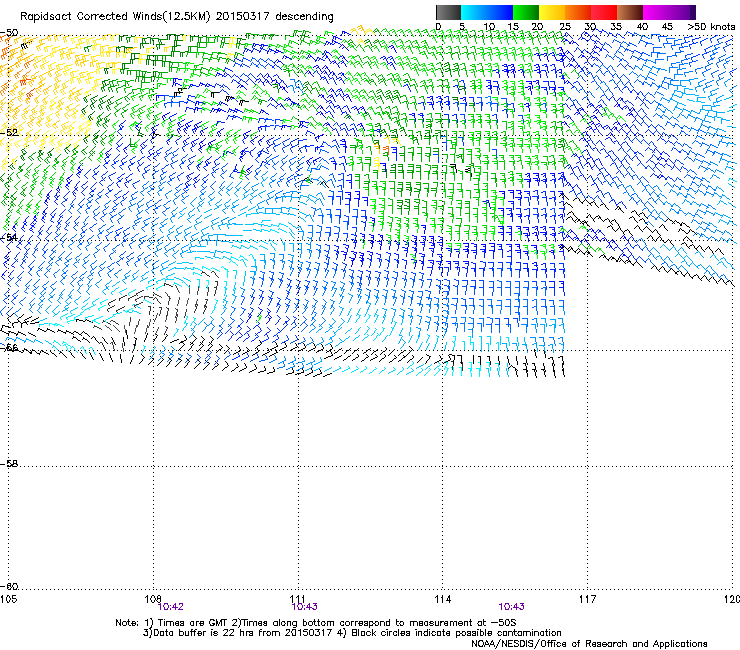This screenshot has height=650, width=740.
Task: Click the orange 25-30 knots legend swatch
Action: [578, 12]
